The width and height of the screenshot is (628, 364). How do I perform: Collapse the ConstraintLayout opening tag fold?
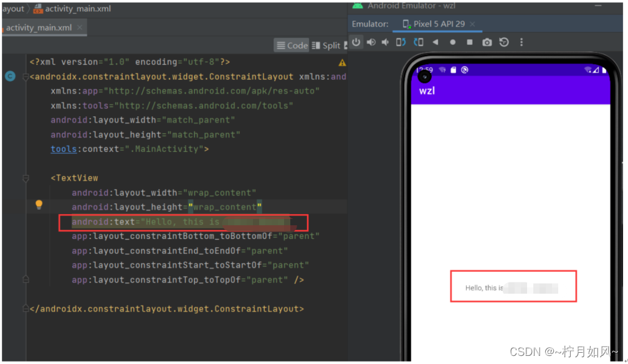(26, 77)
